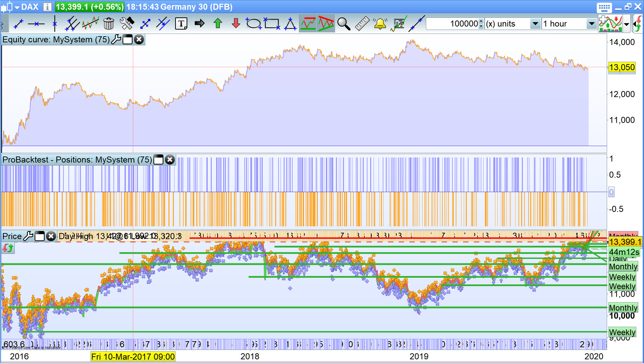Image resolution: width=644 pixels, height=363 pixels.
Task: Select the ellipse drawing tool
Action: (x=254, y=24)
